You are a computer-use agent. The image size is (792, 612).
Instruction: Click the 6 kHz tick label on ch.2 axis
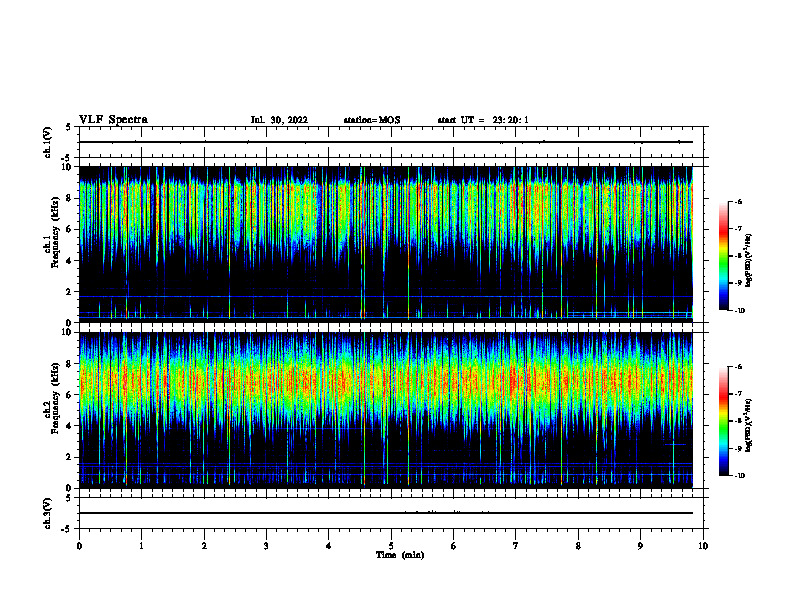(x=70, y=395)
